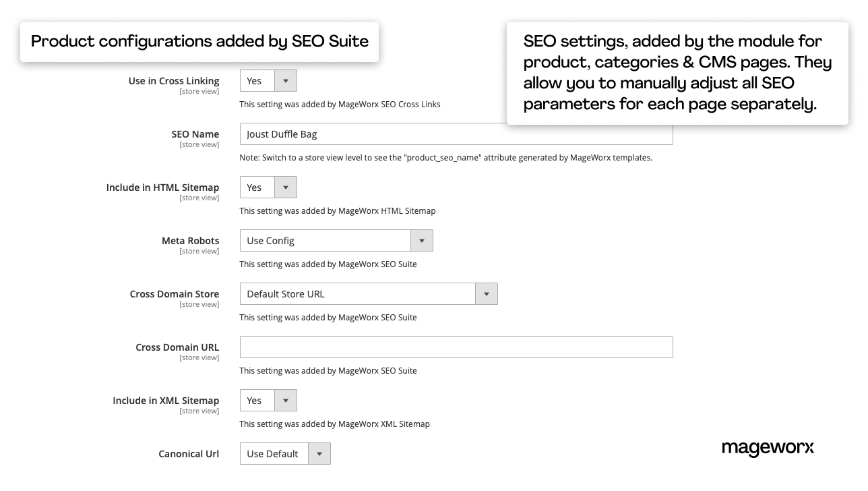Click the SEO Name field label
868x491 pixels.
(x=195, y=134)
